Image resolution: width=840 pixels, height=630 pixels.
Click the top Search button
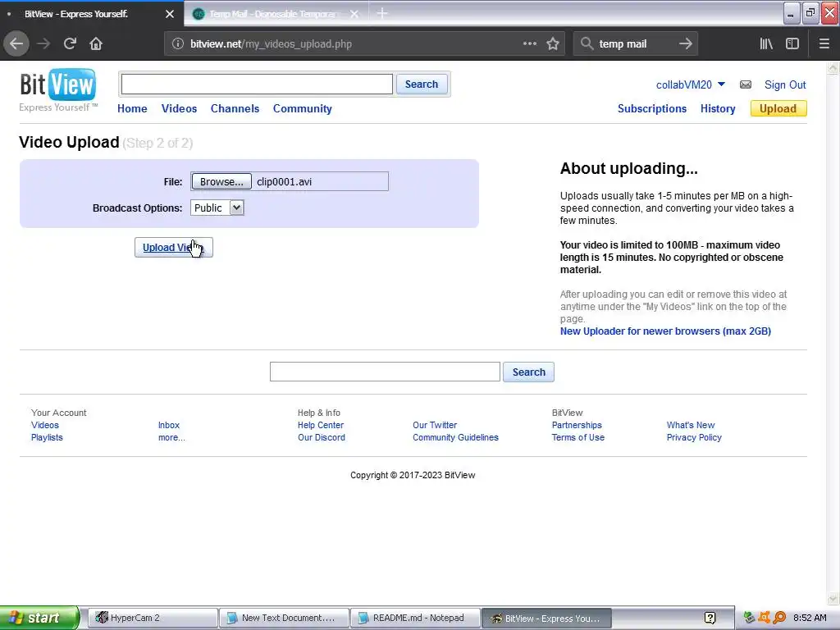click(x=422, y=84)
